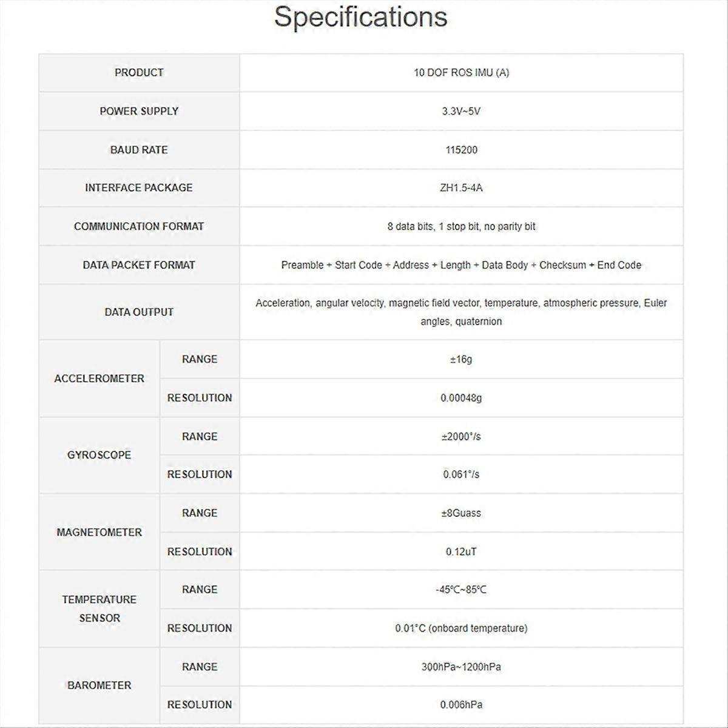Screen dimensions: 728x728
Task: Click the TEMPERATURE SENSOR section label
Action: (x=99, y=608)
